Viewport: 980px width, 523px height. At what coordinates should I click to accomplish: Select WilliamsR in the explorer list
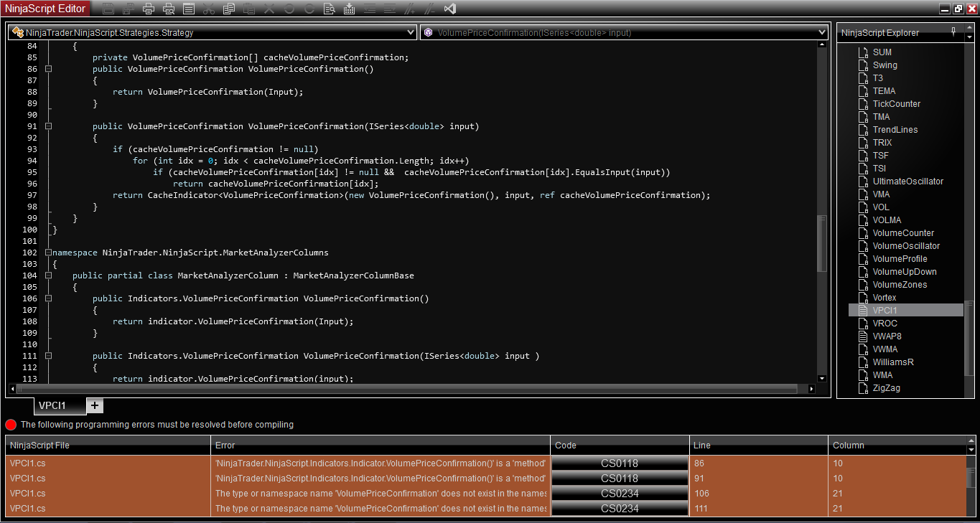[893, 362]
